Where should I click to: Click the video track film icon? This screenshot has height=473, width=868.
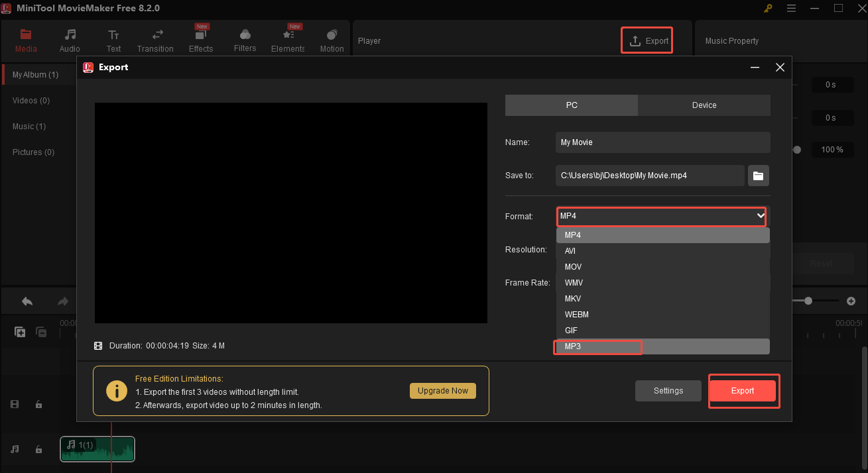15,405
